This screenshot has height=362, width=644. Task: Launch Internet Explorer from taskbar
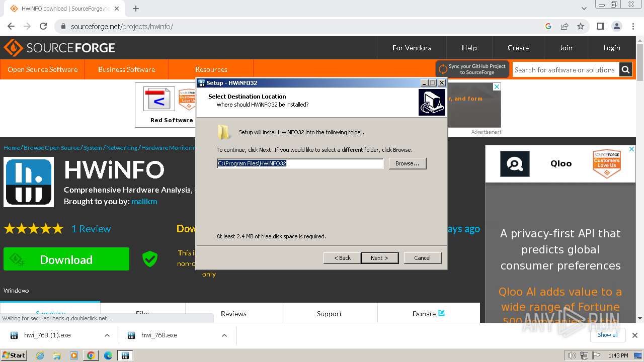coord(40,355)
